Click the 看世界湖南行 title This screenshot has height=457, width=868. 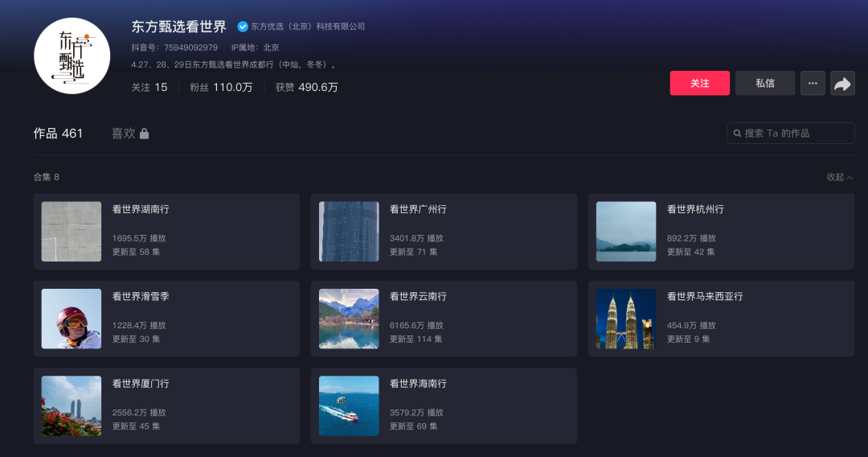coord(141,209)
